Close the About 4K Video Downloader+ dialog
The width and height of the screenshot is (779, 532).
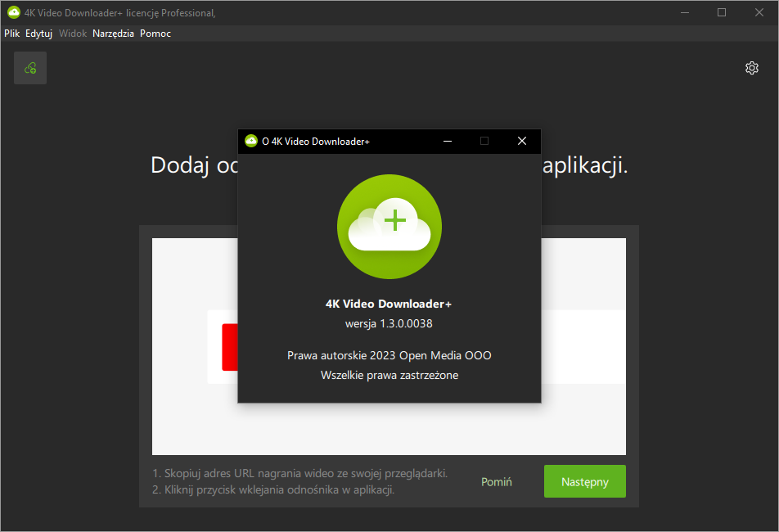tap(522, 141)
